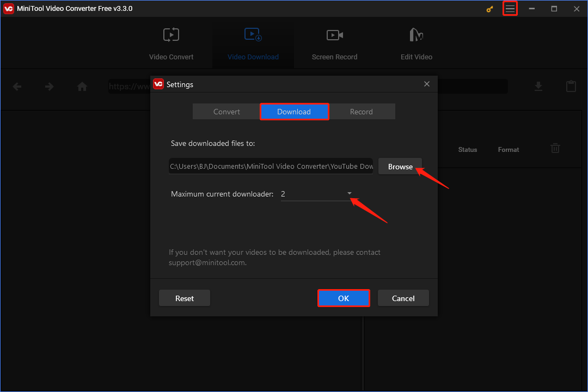Click the Status column header
The width and height of the screenshot is (588, 392).
click(x=467, y=150)
